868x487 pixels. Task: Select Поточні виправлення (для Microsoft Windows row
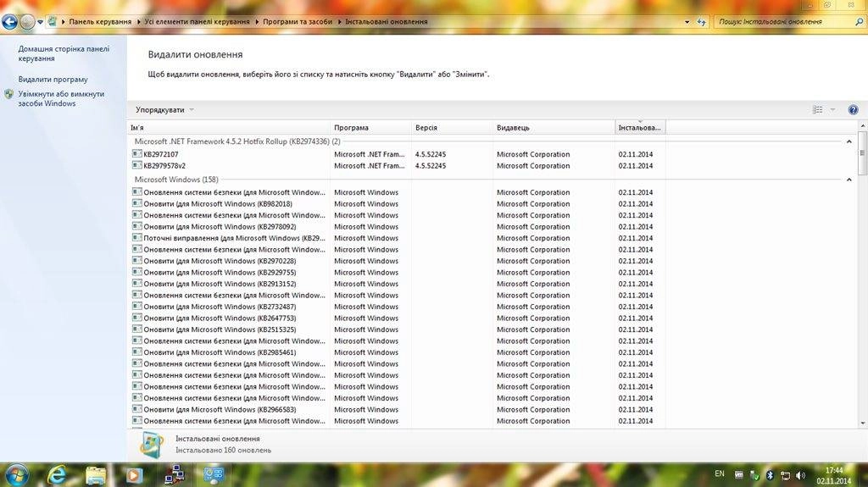(x=398, y=238)
